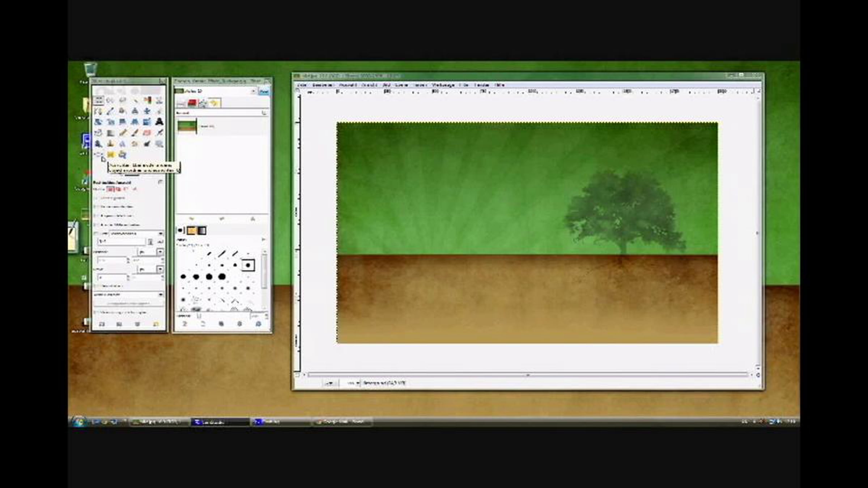Screen dimensions: 868x488
Task: Switch to the Channels tab in dock
Action: (192, 103)
